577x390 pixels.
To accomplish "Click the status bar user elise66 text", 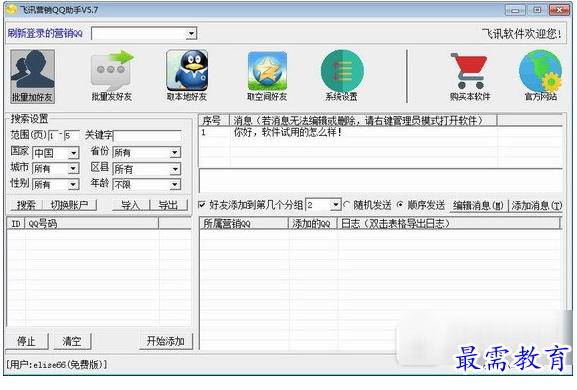I will [57, 364].
